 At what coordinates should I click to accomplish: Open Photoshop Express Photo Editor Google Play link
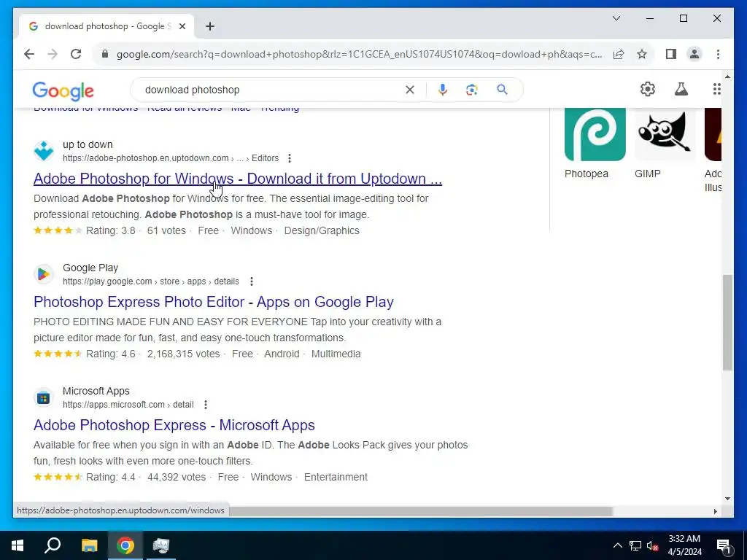coord(214,302)
